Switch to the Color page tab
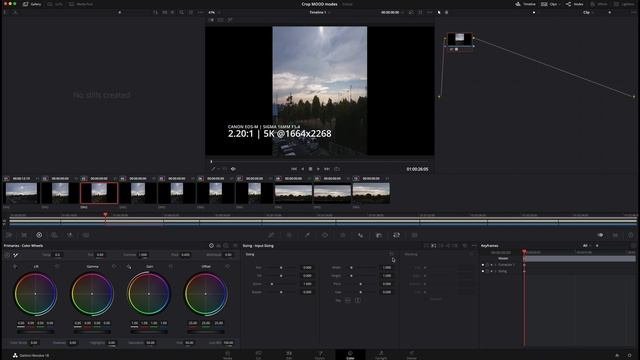 350,355
